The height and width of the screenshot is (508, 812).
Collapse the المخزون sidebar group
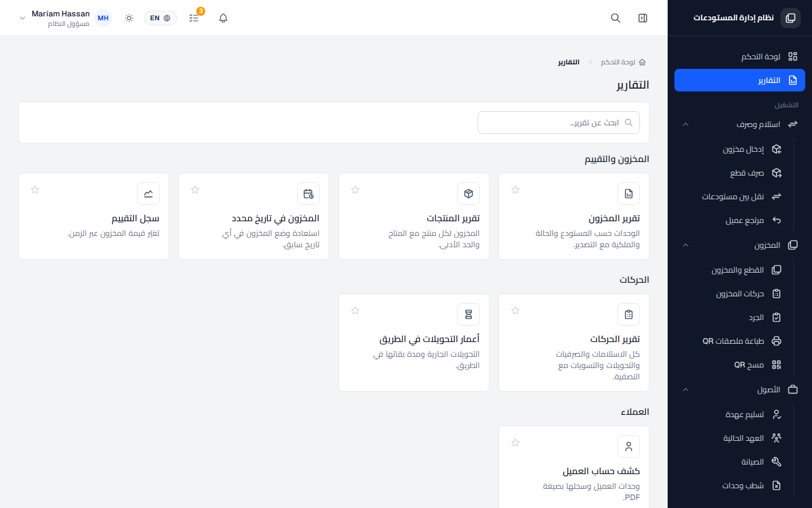click(740, 245)
